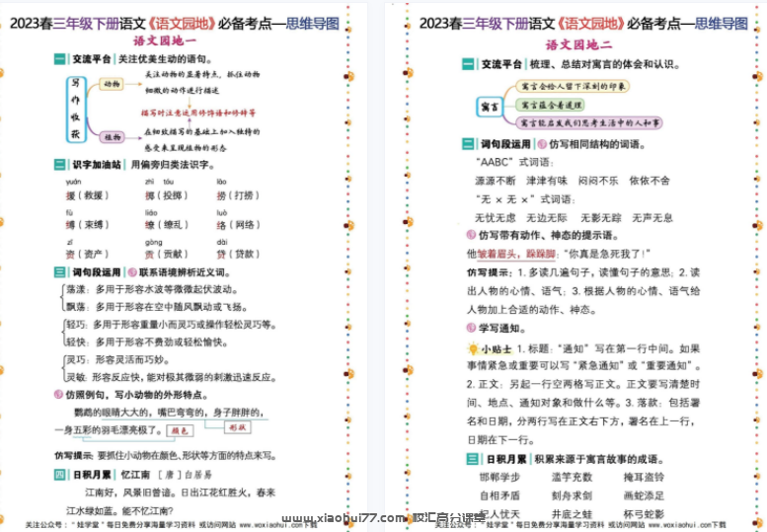Viewport: 767px width, 532px height.
Task: Click the entry 贡（贡献）
Action: coord(166,255)
